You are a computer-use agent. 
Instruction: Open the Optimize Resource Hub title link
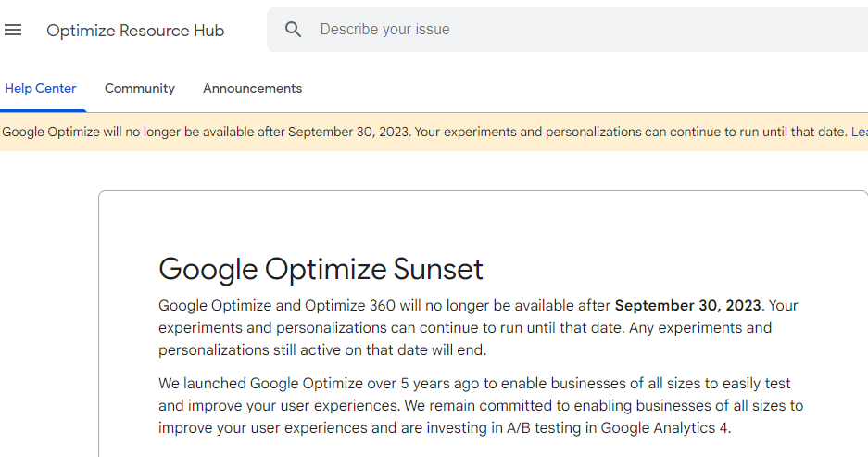pos(135,31)
